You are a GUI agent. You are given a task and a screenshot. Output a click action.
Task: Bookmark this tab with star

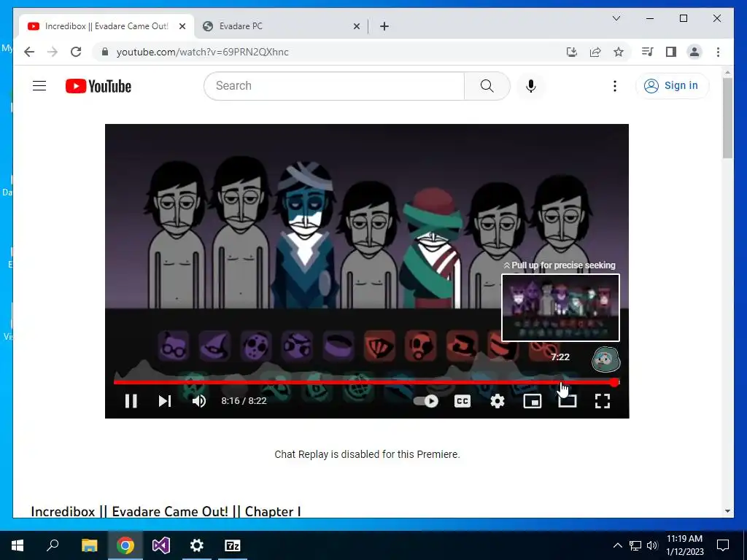point(619,52)
